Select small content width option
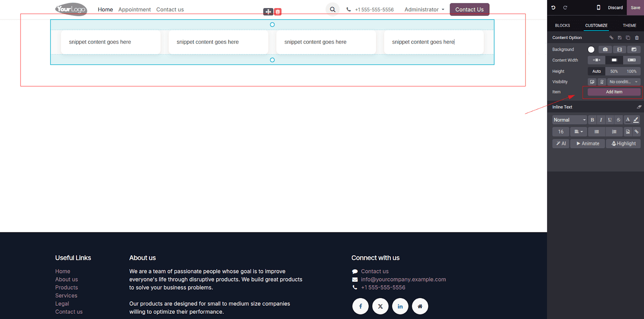 click(597, 60)
